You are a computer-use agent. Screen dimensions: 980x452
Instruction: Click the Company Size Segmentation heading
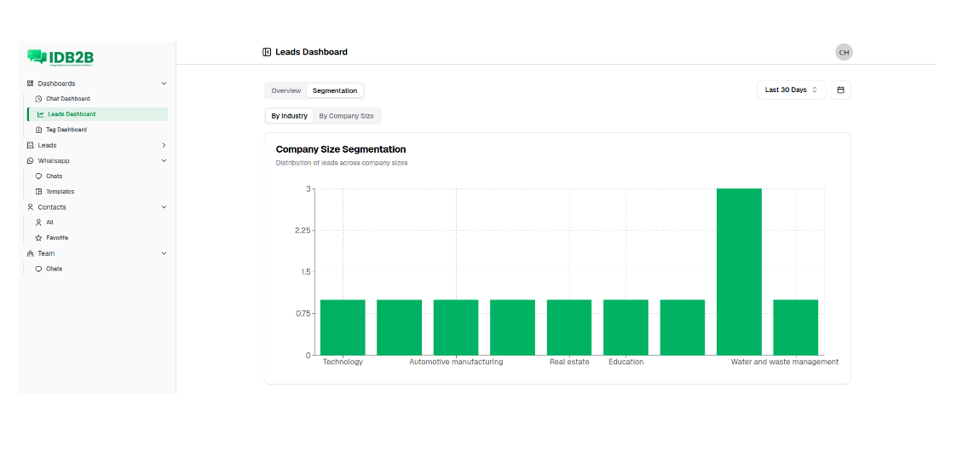point(341,149)
